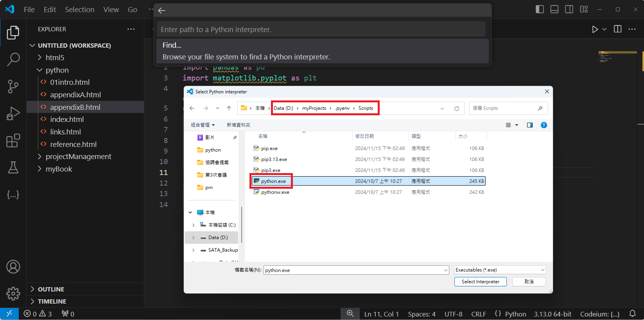Screen dimensions: 644x320
Task: Toggle the preview pane in file dialog
Action: click(530, 125)
